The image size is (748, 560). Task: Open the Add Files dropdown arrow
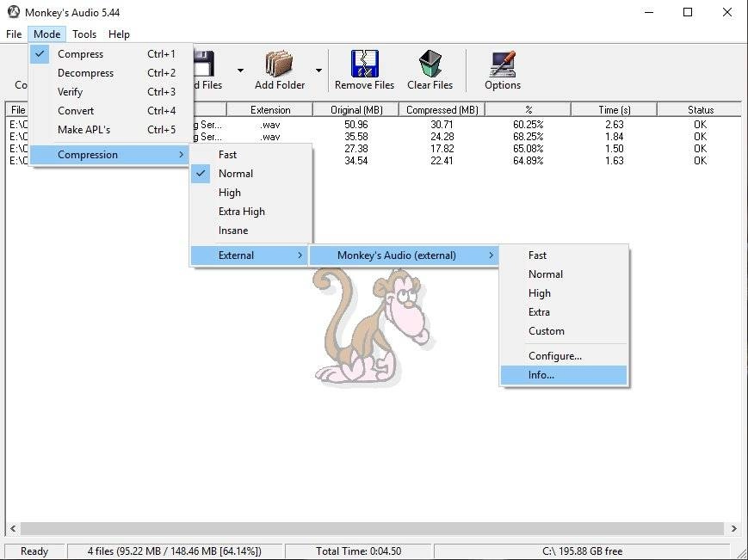click(240, 71)
